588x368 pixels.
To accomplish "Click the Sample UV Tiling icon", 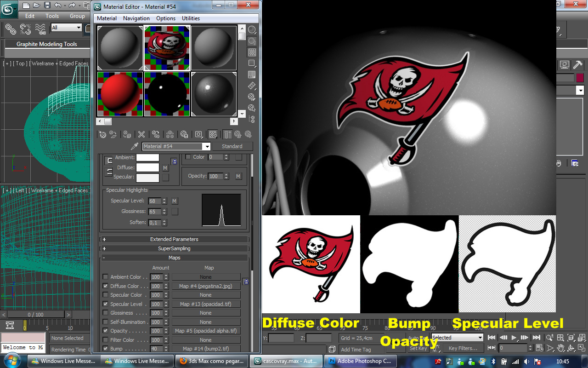I will click(252, 63).
